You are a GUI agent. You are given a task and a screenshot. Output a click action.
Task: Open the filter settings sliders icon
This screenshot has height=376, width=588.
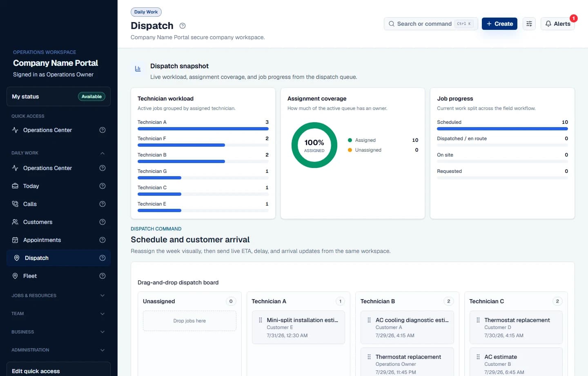(529, 24)
